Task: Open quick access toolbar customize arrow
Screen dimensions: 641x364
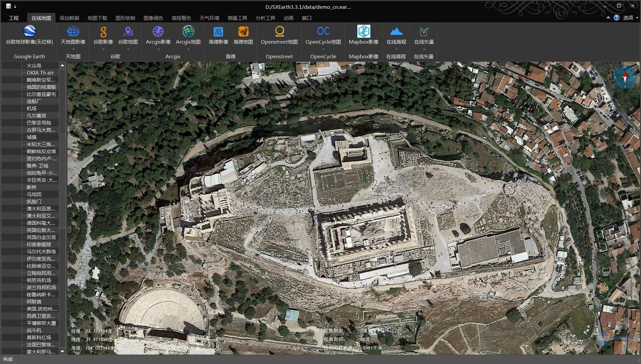Action: tap(15, 7)
